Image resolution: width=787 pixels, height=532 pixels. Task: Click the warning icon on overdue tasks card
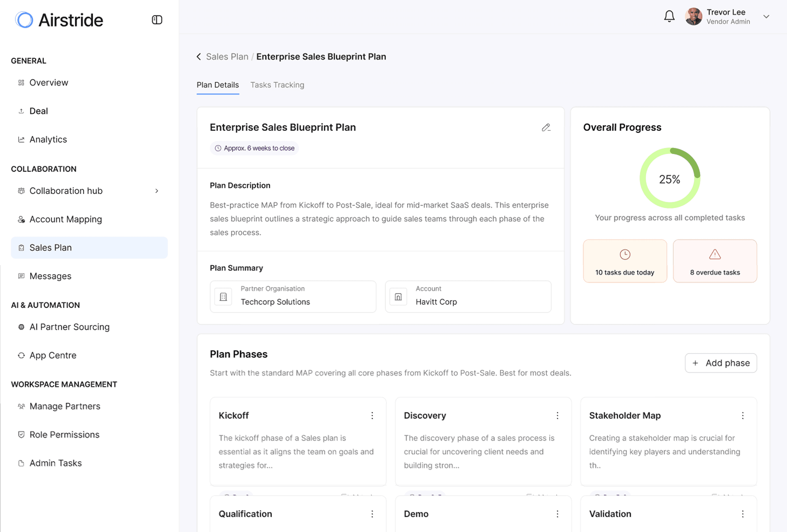[714, 254]
